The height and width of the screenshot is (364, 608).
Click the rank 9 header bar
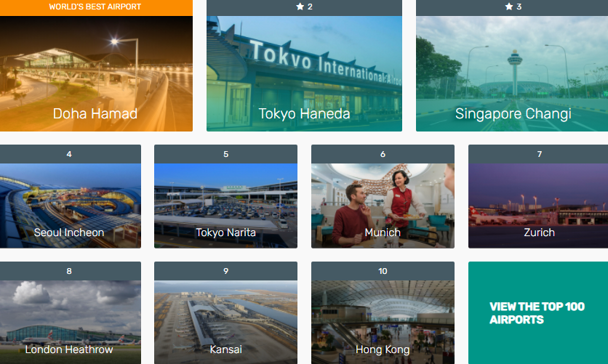[225, 271]
